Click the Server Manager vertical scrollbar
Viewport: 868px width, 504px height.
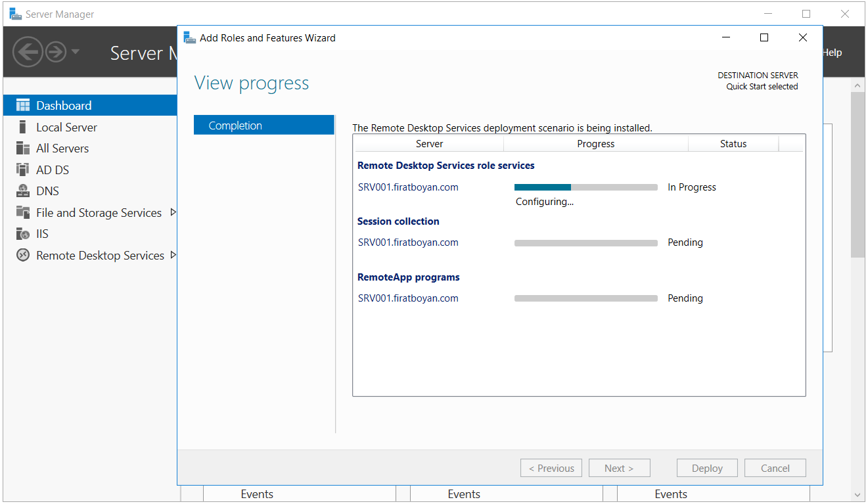coord(857,175)
